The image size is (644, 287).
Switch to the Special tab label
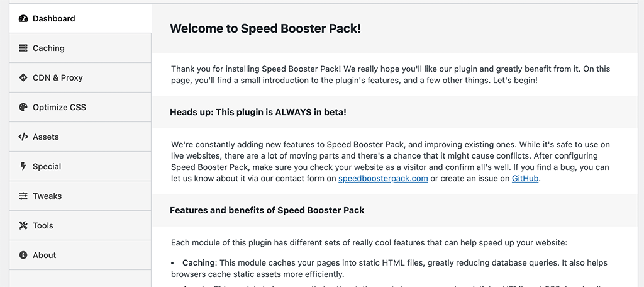[47, 167]
